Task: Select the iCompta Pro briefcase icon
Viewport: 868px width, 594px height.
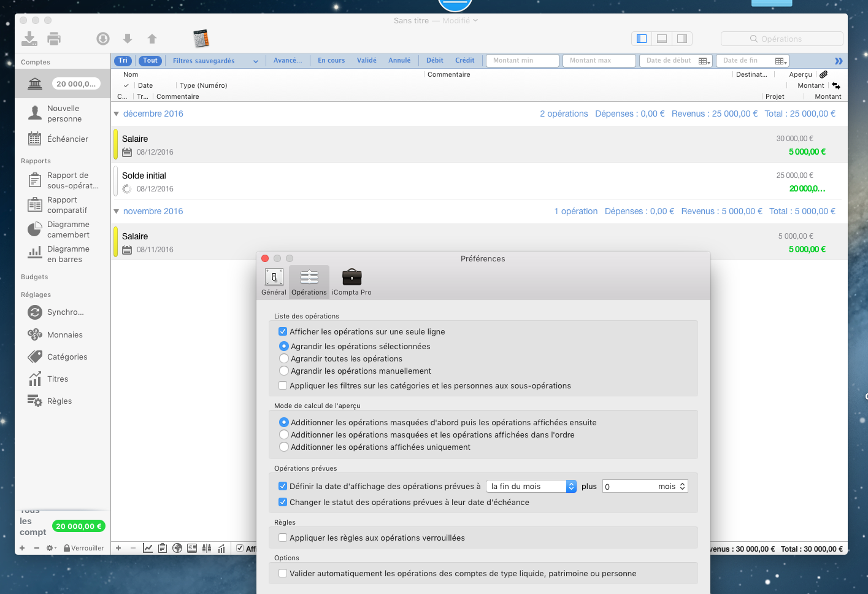Action: coord(351,277)
